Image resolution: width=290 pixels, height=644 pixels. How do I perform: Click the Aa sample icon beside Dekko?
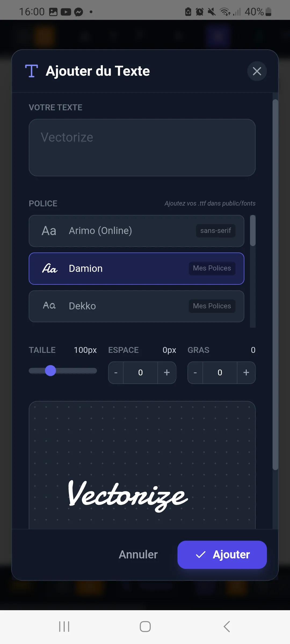coord(49,306)
